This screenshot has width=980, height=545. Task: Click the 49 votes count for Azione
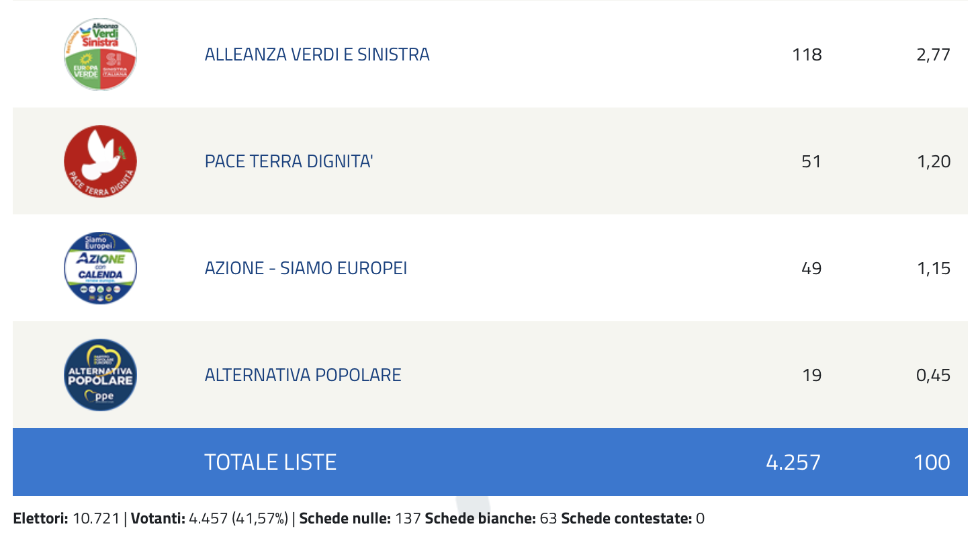pos(811,268)
